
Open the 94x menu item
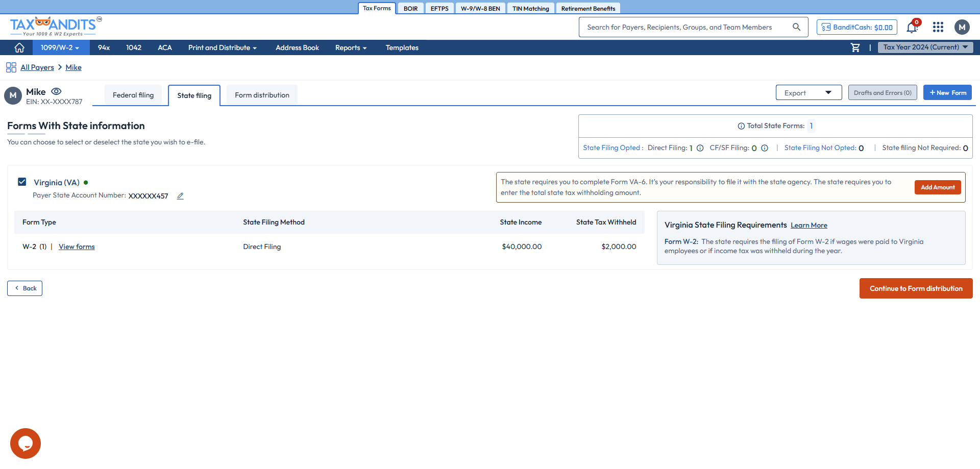click(104, 47)
